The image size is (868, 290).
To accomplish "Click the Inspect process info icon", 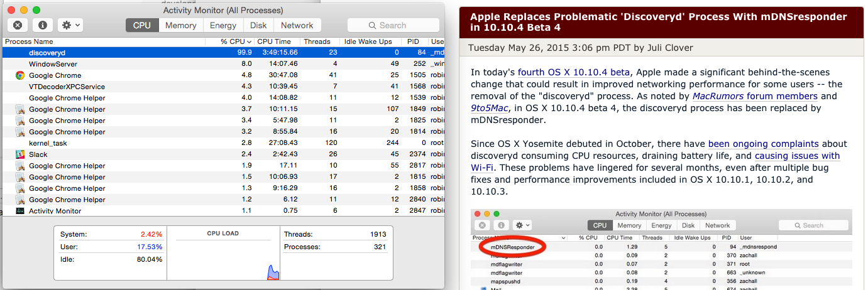I will 42,25.
